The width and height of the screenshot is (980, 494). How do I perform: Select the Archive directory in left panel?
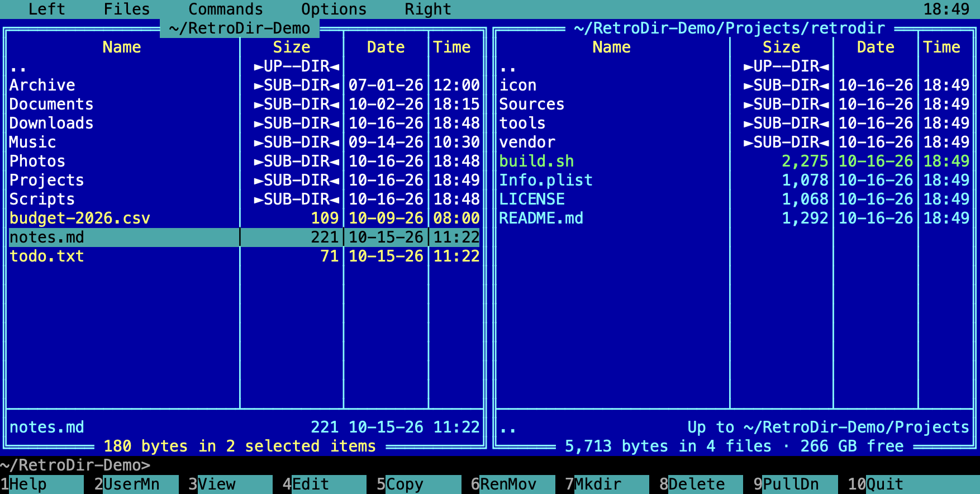[x=245, y=85]
